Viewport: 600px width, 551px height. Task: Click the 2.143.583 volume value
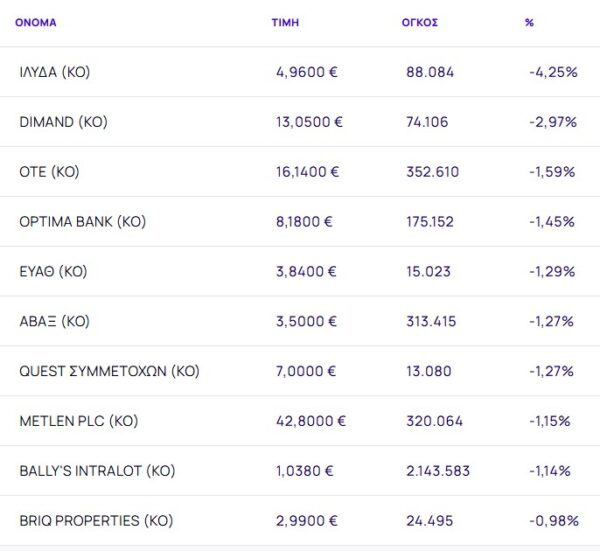tap(439, 471)
